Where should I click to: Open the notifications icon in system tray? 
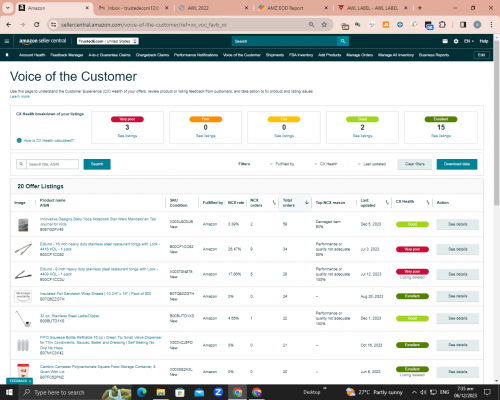487,392
